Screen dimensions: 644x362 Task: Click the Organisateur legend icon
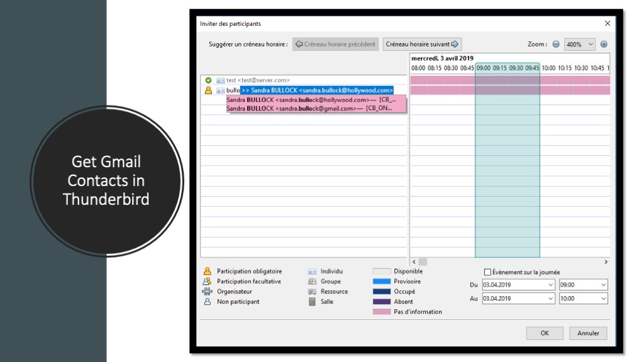(x=207, y=292)
